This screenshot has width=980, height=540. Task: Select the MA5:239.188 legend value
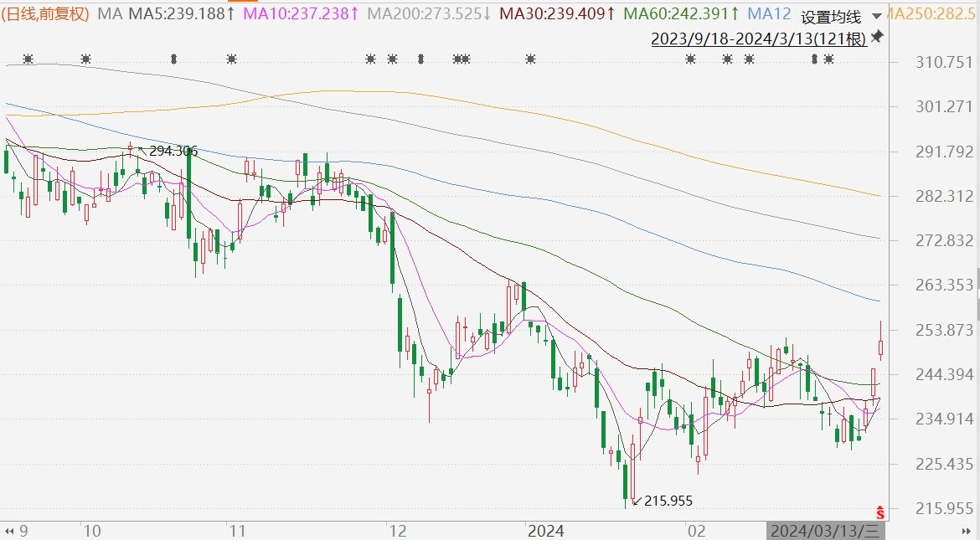[x=182, y=13]
